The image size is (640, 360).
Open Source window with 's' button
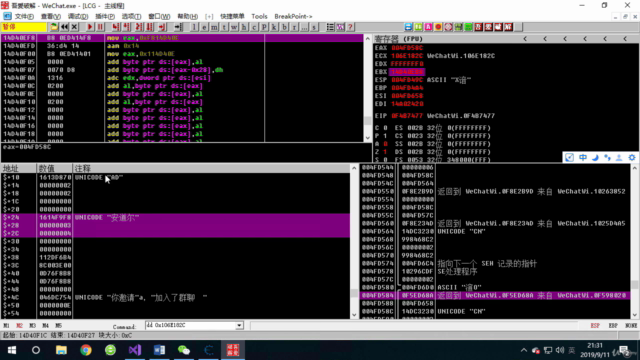click(x=314, y=27)
